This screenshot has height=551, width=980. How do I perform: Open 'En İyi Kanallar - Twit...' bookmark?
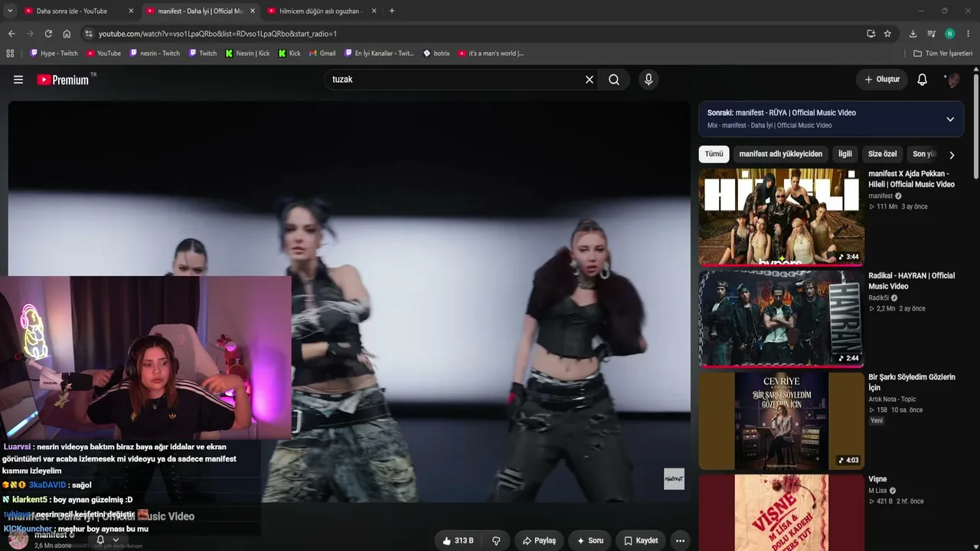click(x=379, y=54)
